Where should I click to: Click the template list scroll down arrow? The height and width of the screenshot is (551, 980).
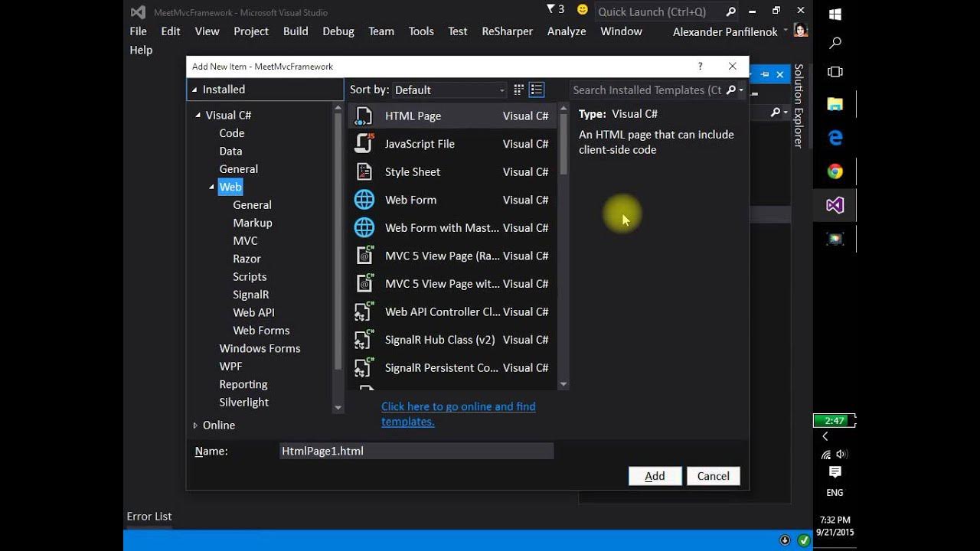tap(563, 384)
